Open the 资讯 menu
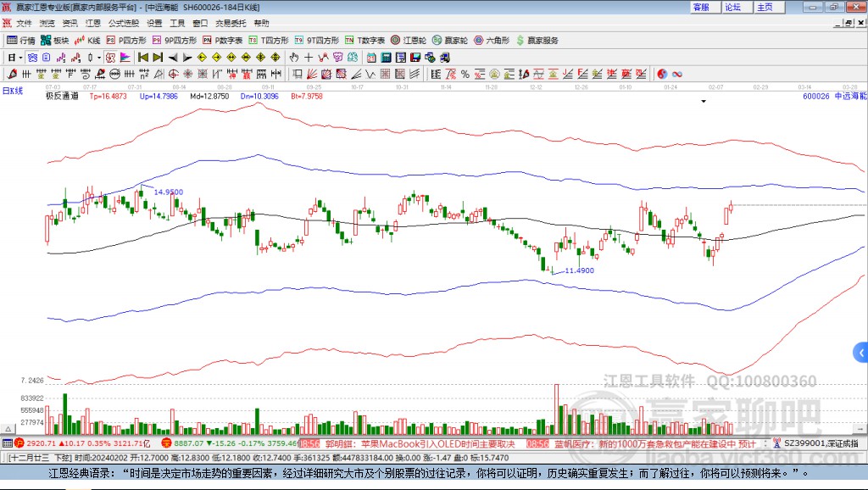Image resolution: width=868 pixels, height=490 pixels. click(x=70, y=23)
